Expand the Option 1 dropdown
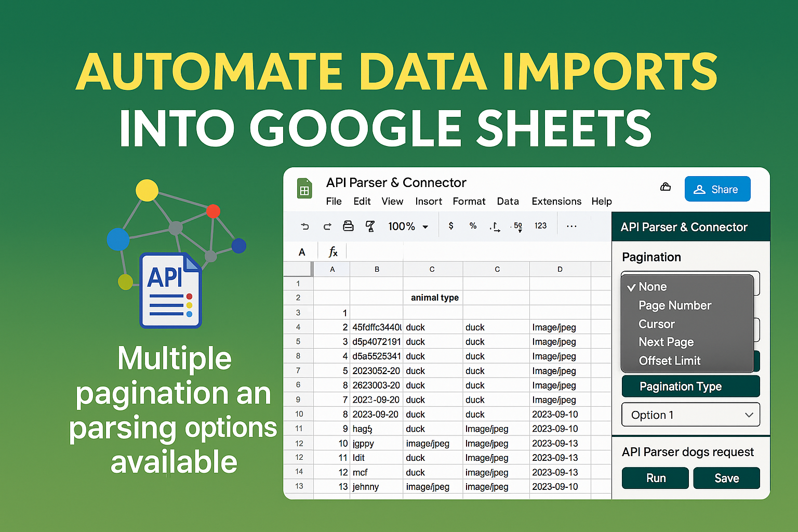 (690, 415)
